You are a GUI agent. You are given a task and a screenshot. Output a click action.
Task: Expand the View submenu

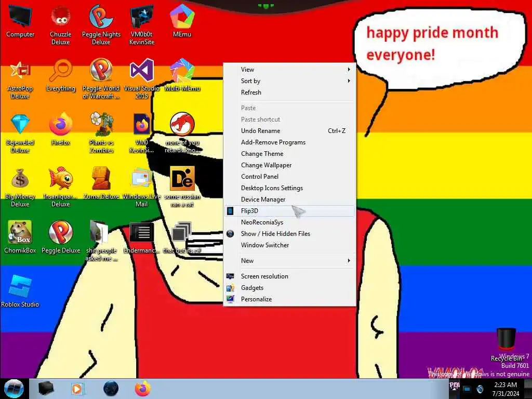click(289, 70)
